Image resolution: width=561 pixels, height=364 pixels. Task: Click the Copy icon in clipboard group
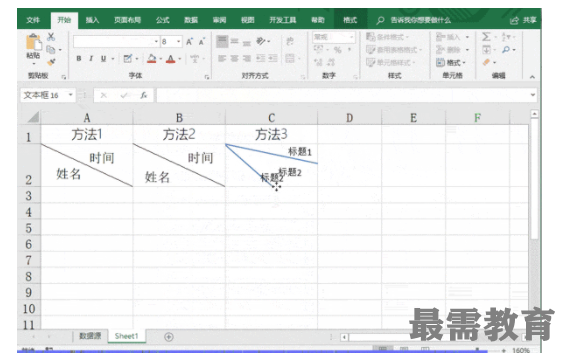[51, 49]
